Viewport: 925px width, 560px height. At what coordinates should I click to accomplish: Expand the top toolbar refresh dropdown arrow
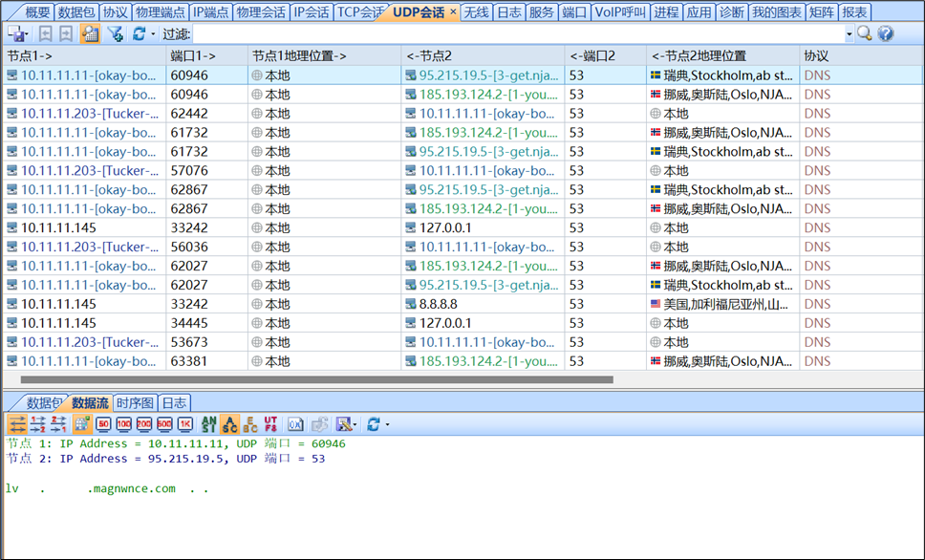pos(154,34)
